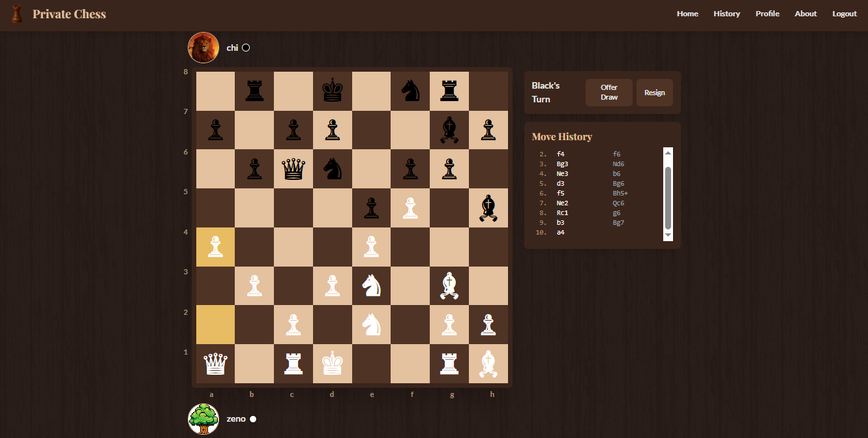The height and width of the screenshot is (438, 868).
Task: Open the History page
Action: click(726, 14)
